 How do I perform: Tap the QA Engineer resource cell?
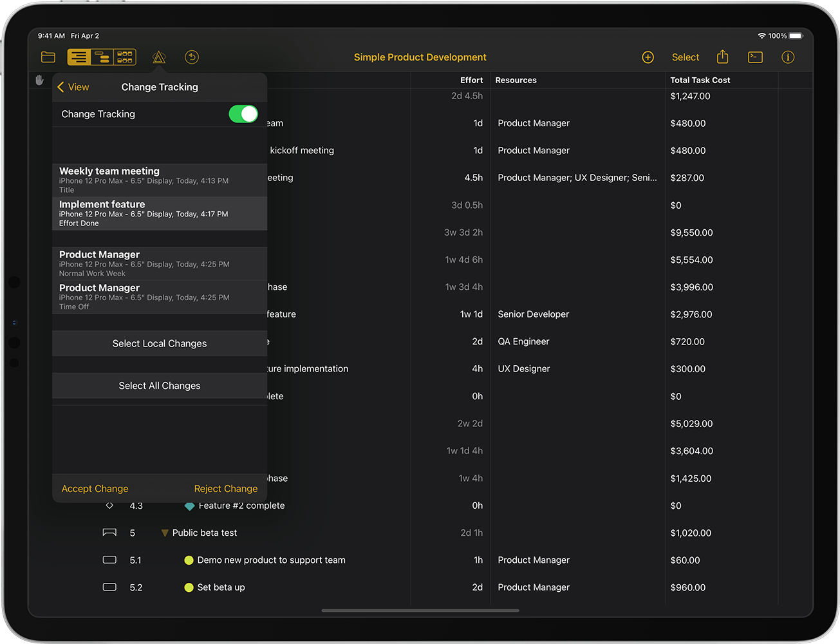coord(523,341)
